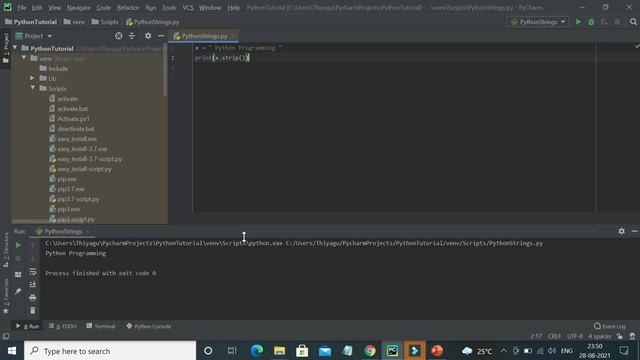Image resolution: width=640 pixels, height=360 pixels.
Task: Open Search Everywhere magnifier icon
Action: 633,22
